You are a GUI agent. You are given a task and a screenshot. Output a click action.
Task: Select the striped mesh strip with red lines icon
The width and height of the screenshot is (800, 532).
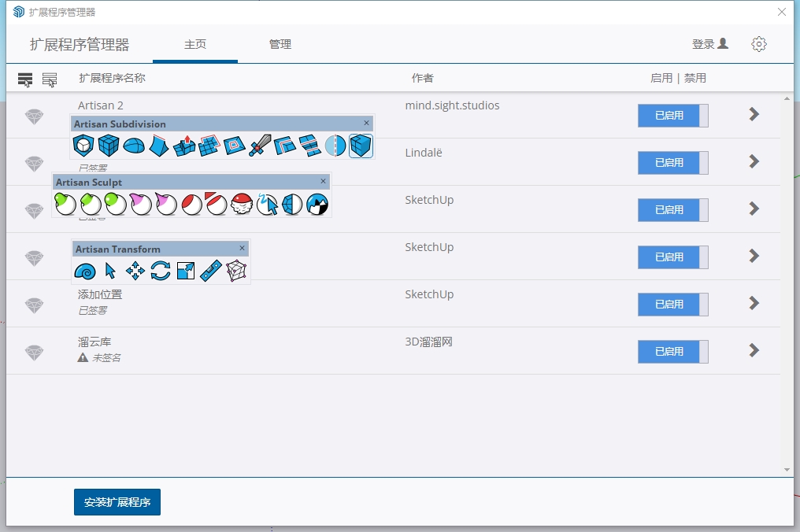click(309, 146)
